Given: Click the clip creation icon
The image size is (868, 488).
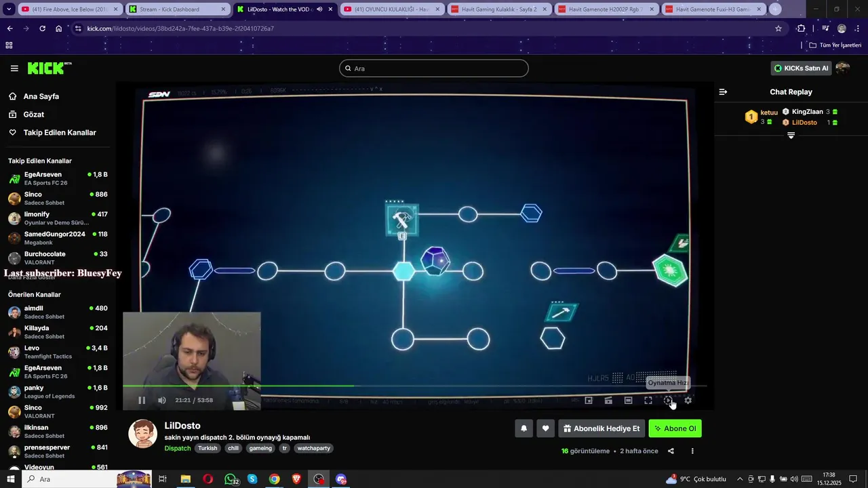Looking at the screenshot, I should [608, 401].
